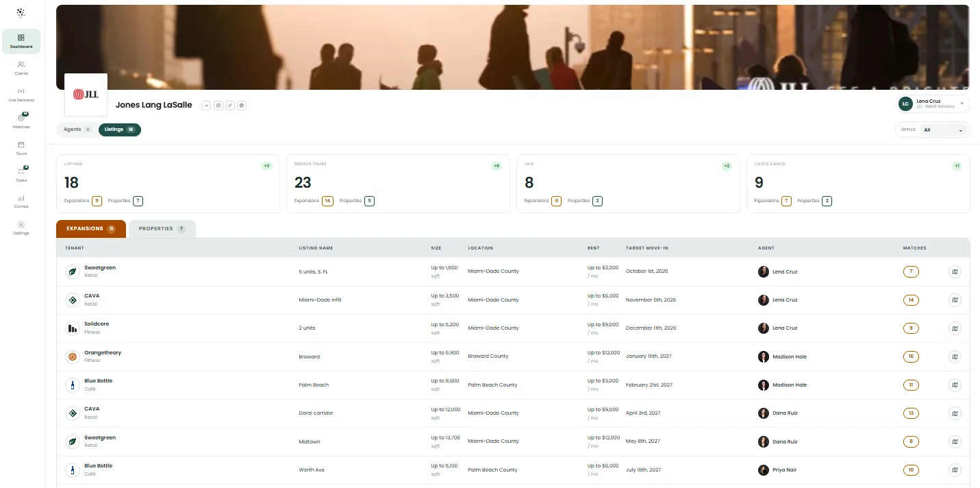Open matches count 14 for CAVA Miami-Dade infill
The height and width of the screenshot is (488, 980).
(x=911, y=300)
